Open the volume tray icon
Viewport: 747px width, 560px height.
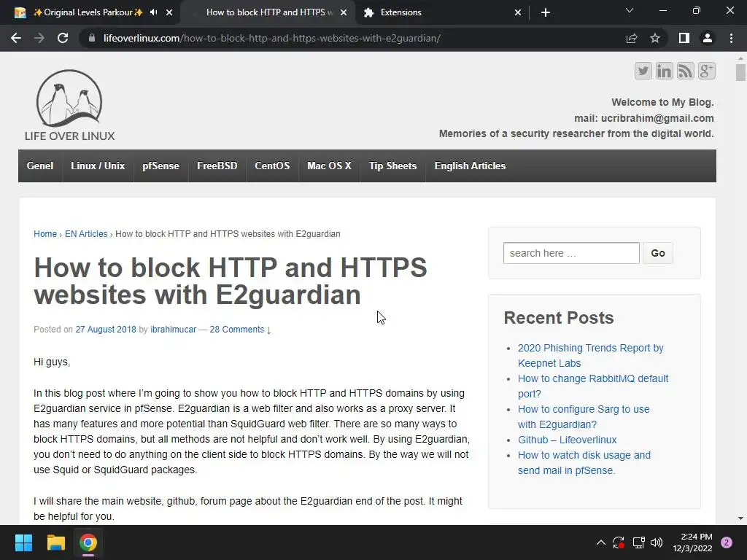pyautogui.click(x=657, y=542)
